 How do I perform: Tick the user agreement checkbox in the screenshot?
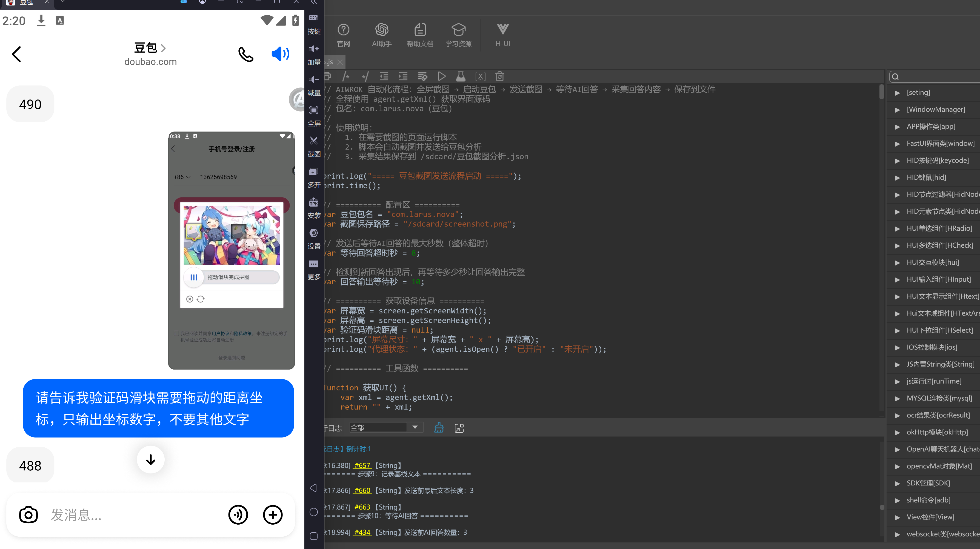[176, 333]
